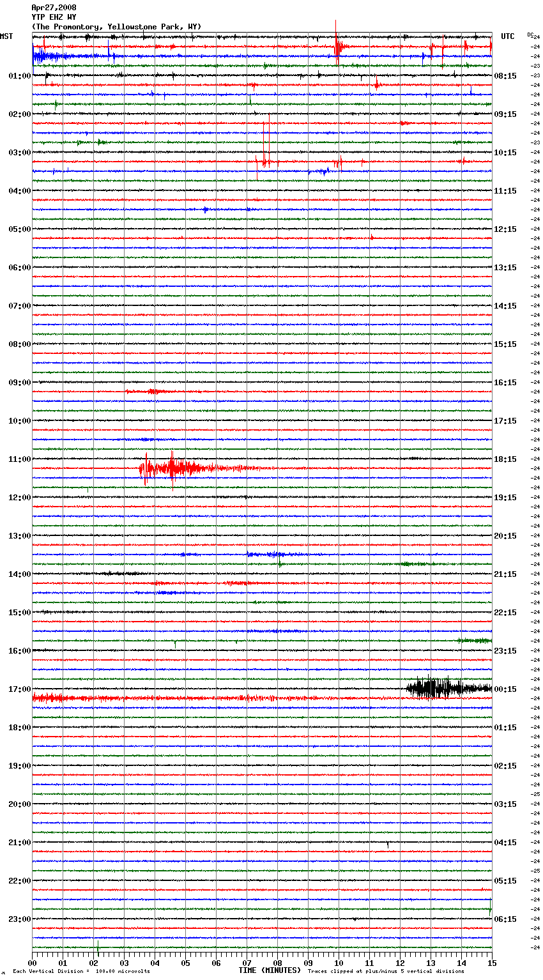
Task: Click the 23:15 UTC label
Action: [x=505, y=651]
